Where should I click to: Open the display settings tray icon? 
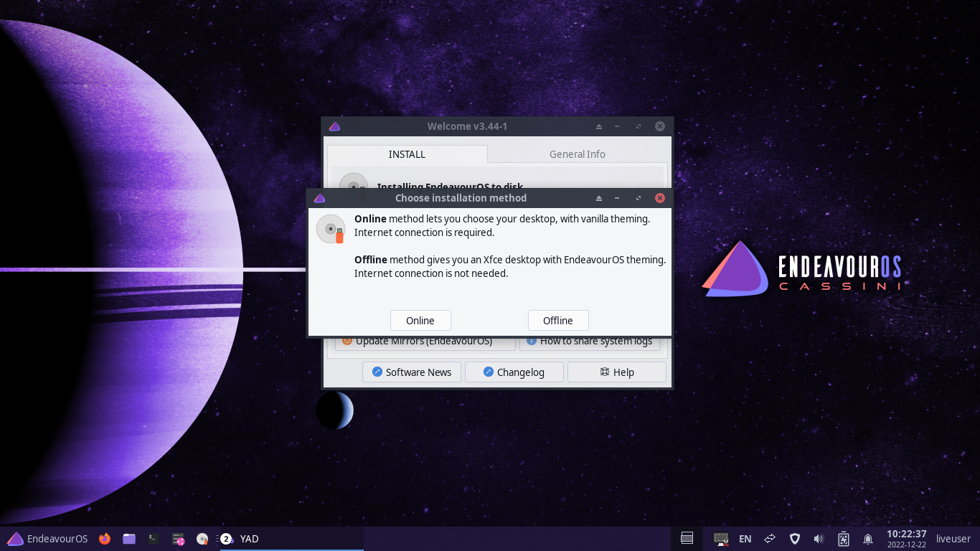721,539
